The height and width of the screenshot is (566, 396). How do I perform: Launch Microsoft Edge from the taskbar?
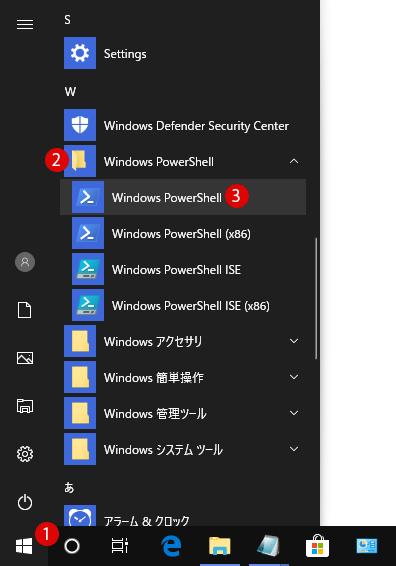[x=171, y=546]
